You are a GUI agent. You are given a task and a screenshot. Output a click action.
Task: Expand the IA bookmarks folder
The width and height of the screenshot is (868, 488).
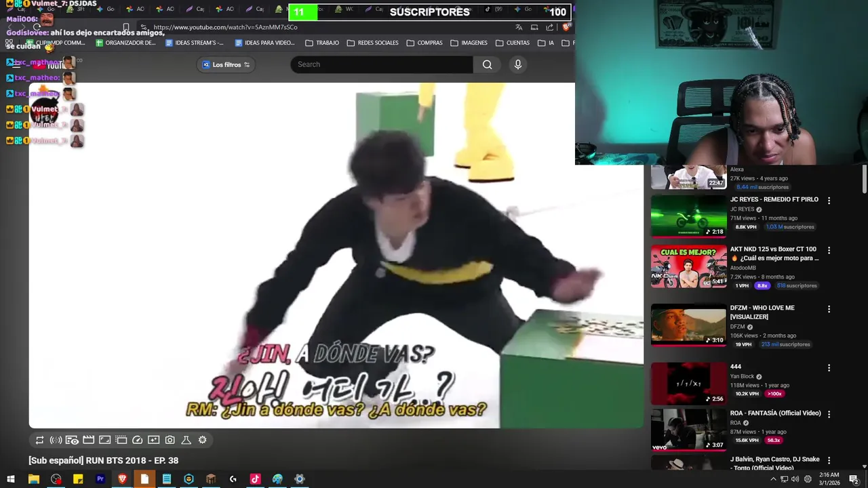pos(546,43)
